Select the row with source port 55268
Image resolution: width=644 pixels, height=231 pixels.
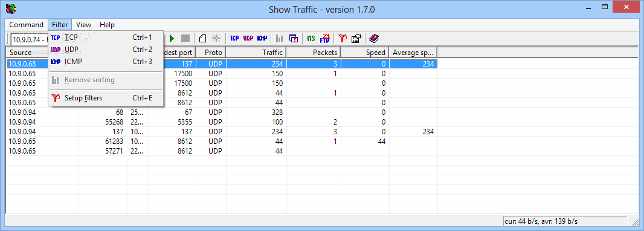click(x=222, y=122)
